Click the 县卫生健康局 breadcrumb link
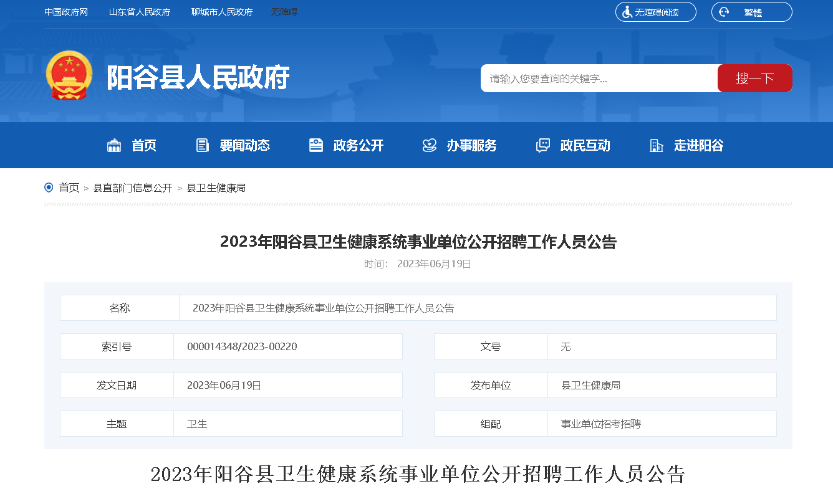Screen dimensions: 833x504 216,188
